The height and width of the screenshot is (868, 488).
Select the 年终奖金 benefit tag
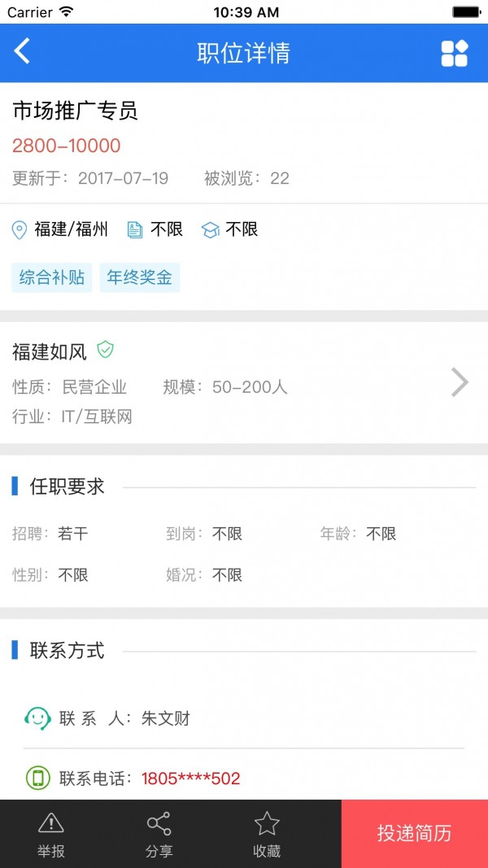(139, 277)
